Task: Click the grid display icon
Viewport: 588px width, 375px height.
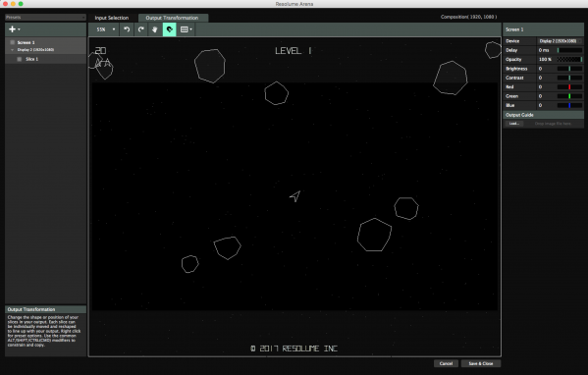Action: (x=186, y=29)
